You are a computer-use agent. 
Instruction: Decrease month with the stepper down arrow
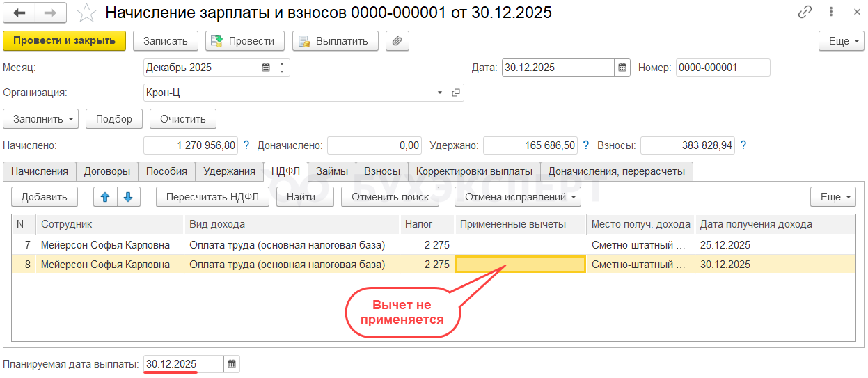(x=282, y=72)
